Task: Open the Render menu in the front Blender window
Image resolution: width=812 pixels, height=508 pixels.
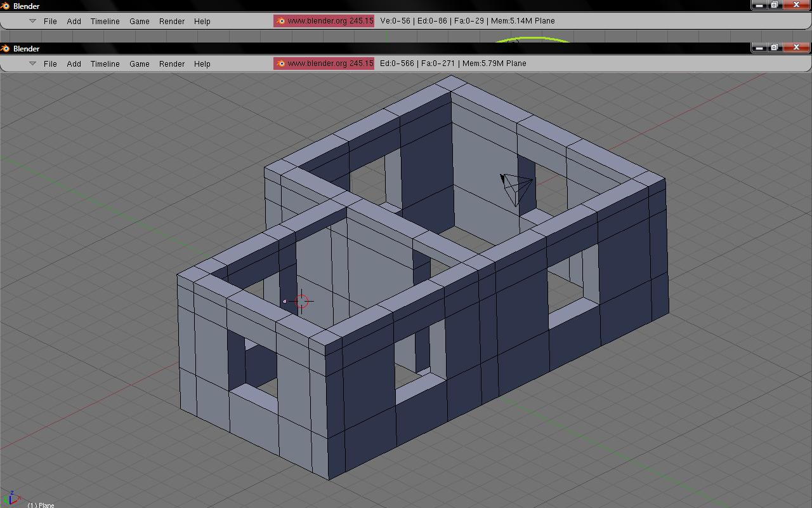Action: [x=172, y=63]
